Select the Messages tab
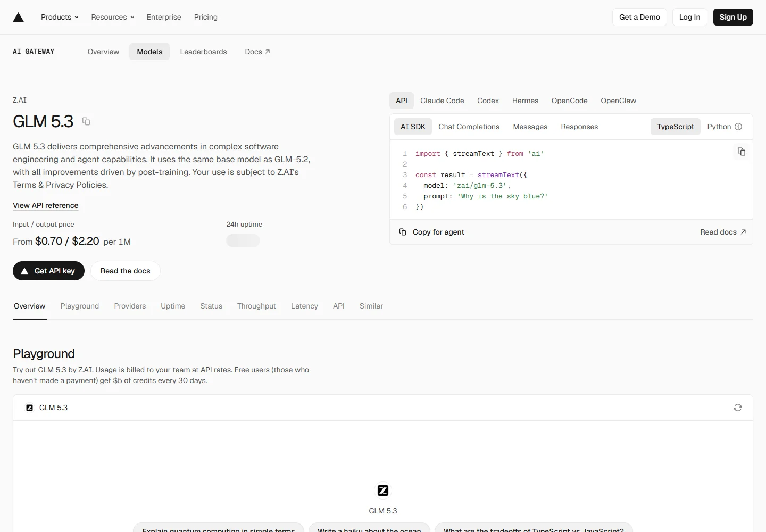The image size is (766, 532). pyautogui.click(x=530, y=127)
